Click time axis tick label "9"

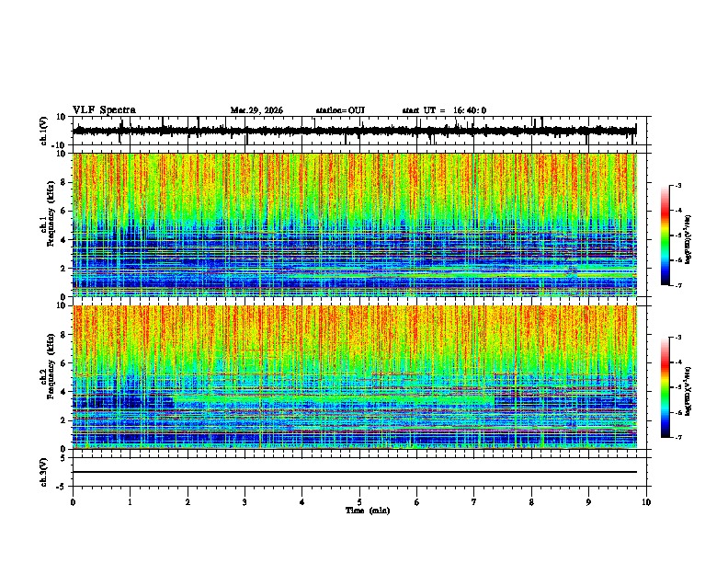pos(588,502)
